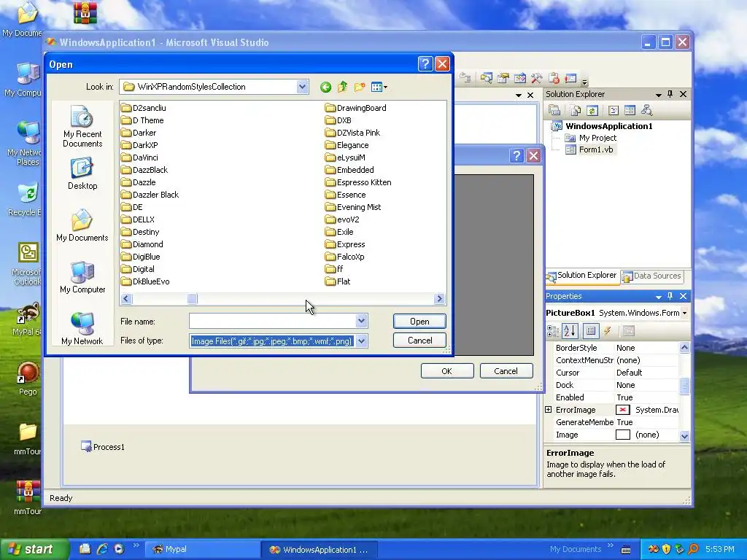
Task: Toggle Alphabetical sort in Properties panel
Action: [570, 331]
